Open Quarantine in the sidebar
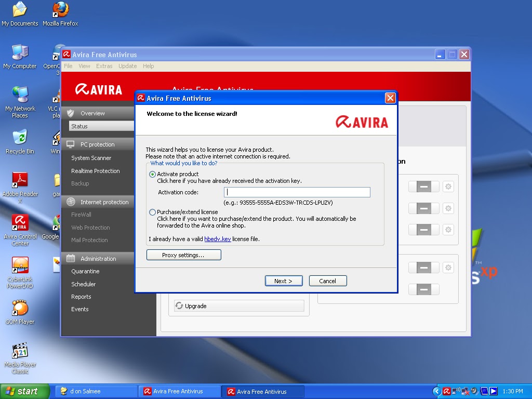This screenshot has width=532, height=399. (85, 271)
